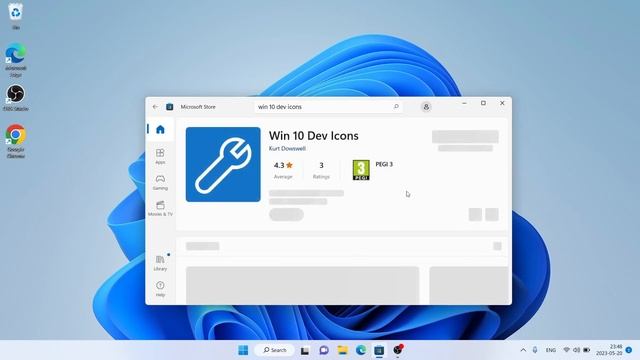Image resolution: width=640 pixels, height=360 pixels.
Task: Click the taskbar Search box
Action: (x=274, y=350)
